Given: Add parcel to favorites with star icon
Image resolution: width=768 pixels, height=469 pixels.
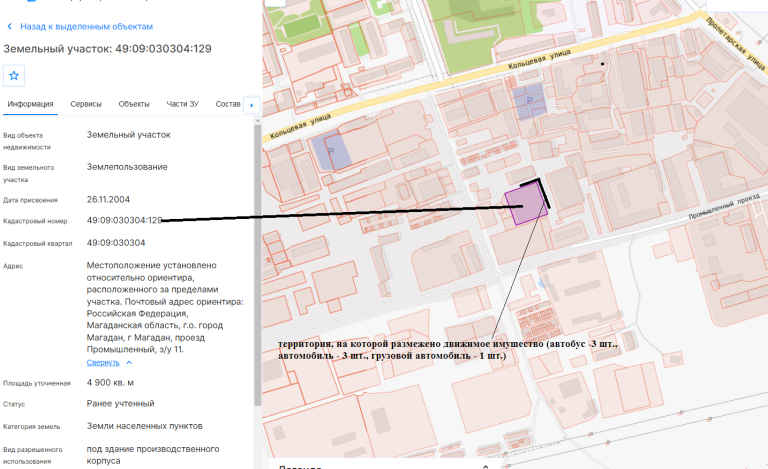Looking at the screenshot, I should (x=14, y=75).
